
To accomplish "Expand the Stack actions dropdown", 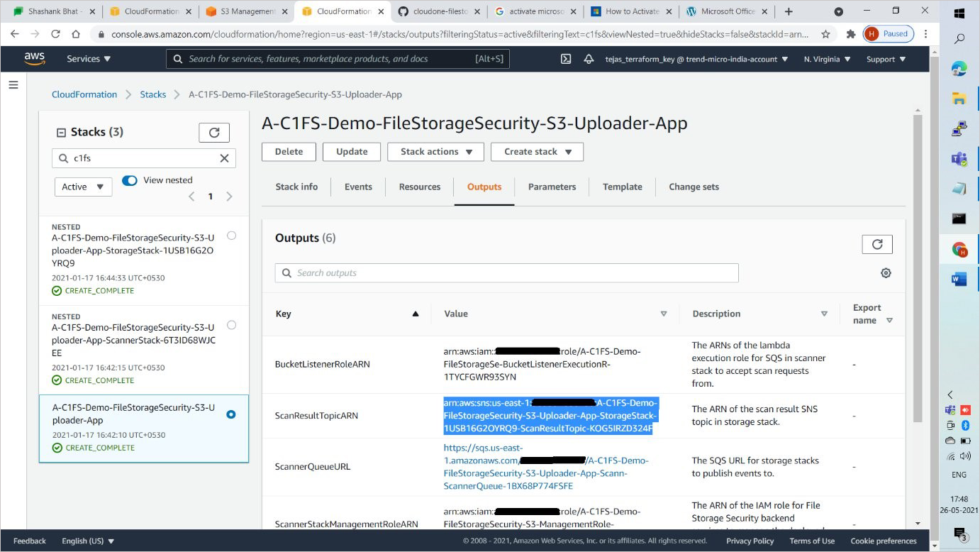I will tap(435, 152).
